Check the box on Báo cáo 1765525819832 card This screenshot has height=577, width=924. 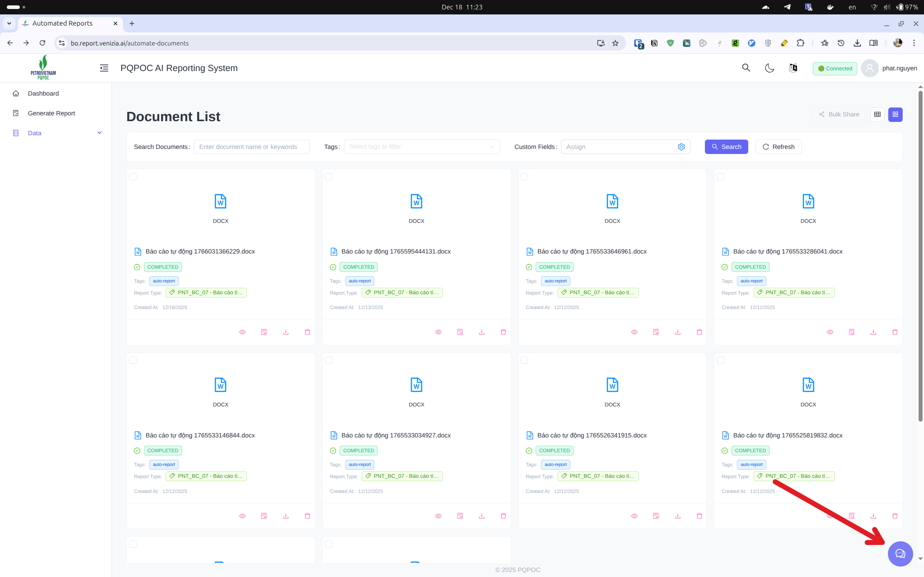pos(720,360)
